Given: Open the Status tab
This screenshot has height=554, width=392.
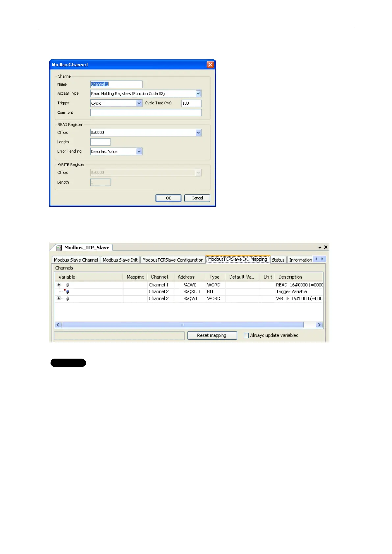Looking at the screenshot, I should [278, 260].
